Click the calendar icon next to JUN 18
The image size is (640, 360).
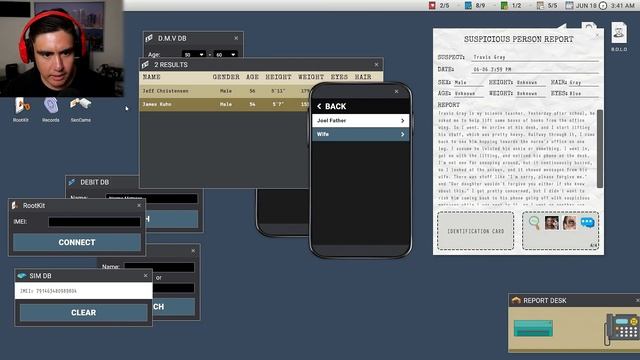[x=569, y=5]
